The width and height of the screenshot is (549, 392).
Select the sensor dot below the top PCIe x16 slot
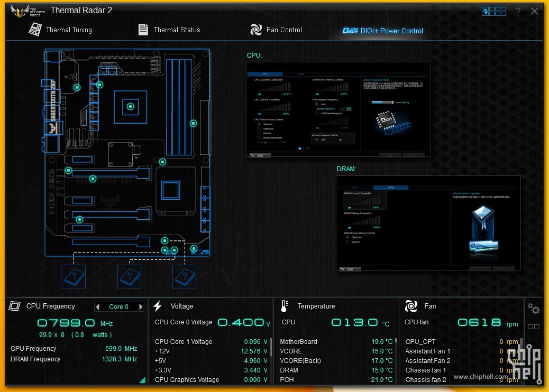coord(93,179)
